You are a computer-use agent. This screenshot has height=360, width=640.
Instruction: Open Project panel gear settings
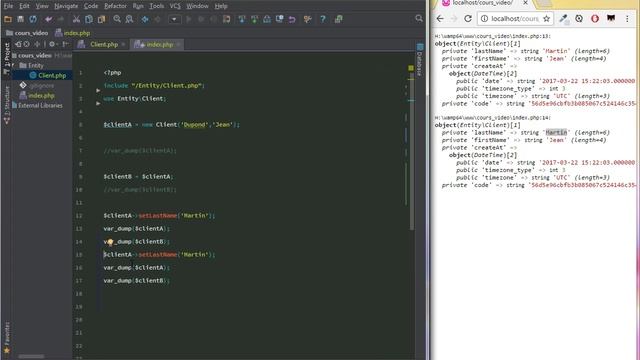click(52, 44)
